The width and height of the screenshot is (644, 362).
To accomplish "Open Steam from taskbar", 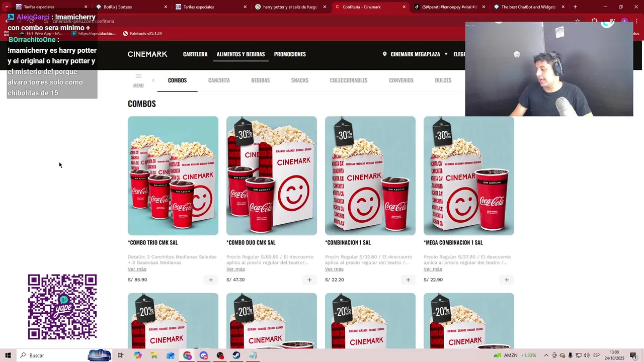I will point(236,355).
